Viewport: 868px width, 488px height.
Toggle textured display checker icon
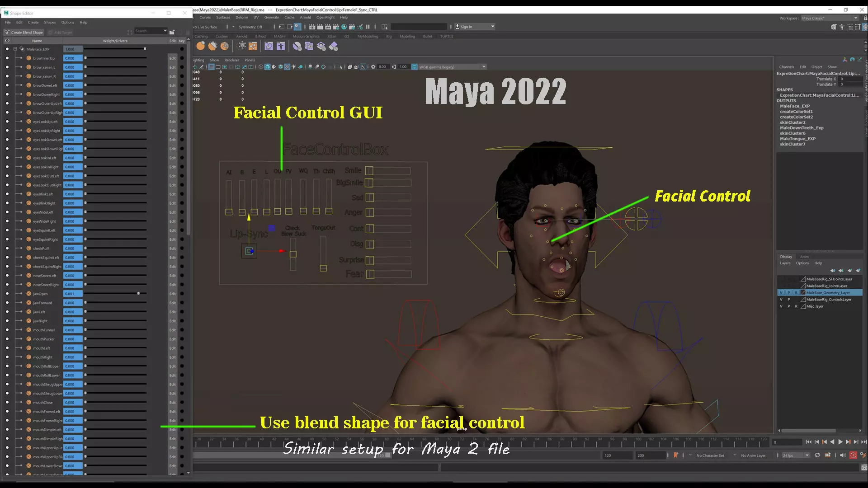pos(287,67)
